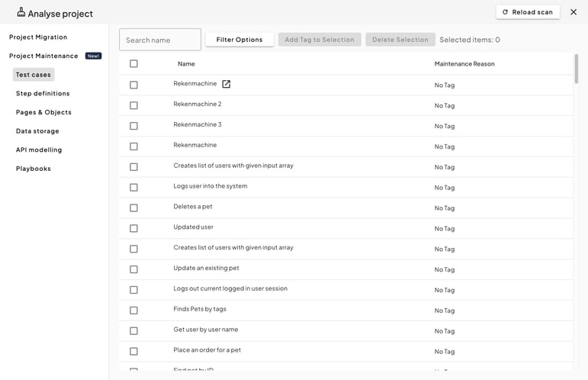Click the 'Finds Pets by tags' name
The width and height of the screenshot is (588, 380).
(200, 309)
